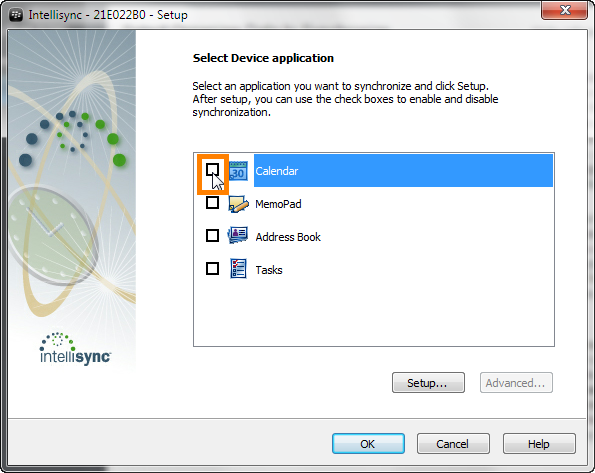This screenshot has width=595, height=473.
Task: Select the Address Book row label
Action: coord(288,237)
